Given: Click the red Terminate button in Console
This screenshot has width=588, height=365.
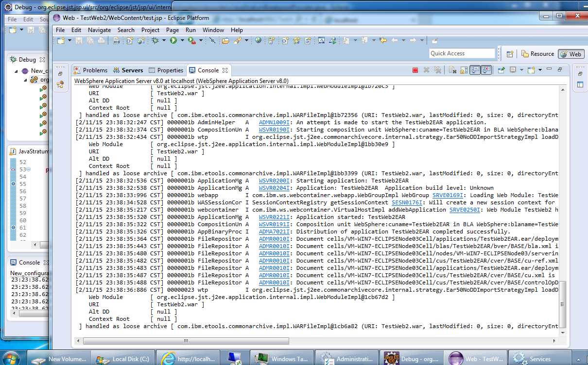Looking at the screenshot, I should coord(415,70).
